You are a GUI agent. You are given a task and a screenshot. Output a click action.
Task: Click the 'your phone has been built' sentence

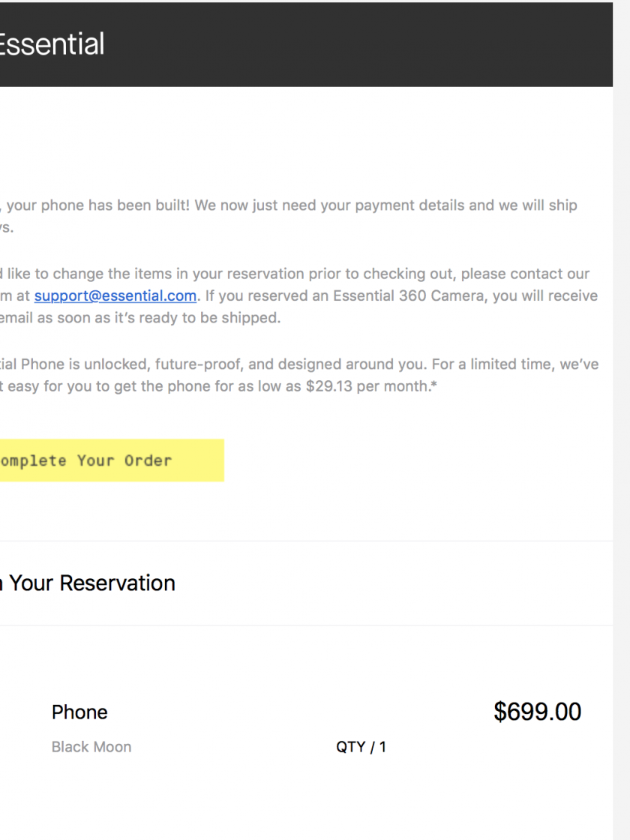[x=97, y=205]
